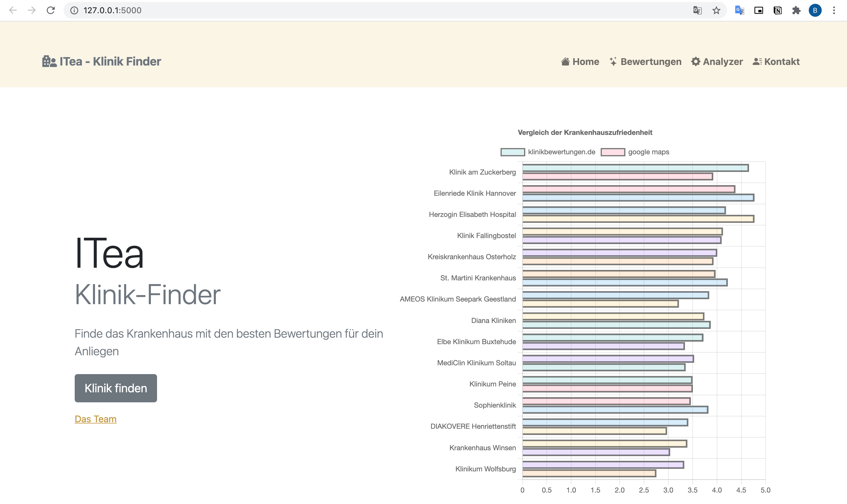Follow the Das Team link
Viewport: 847px width, 504px height.
(96, 419)
